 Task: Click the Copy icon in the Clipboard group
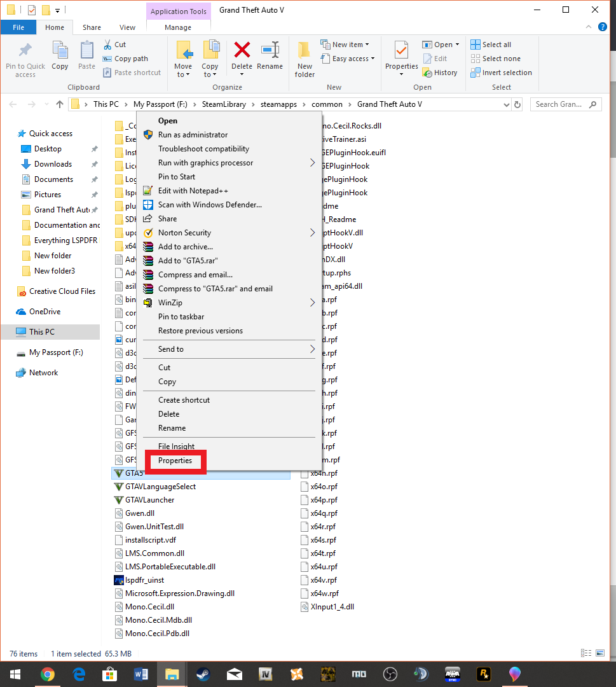(60, 50)
